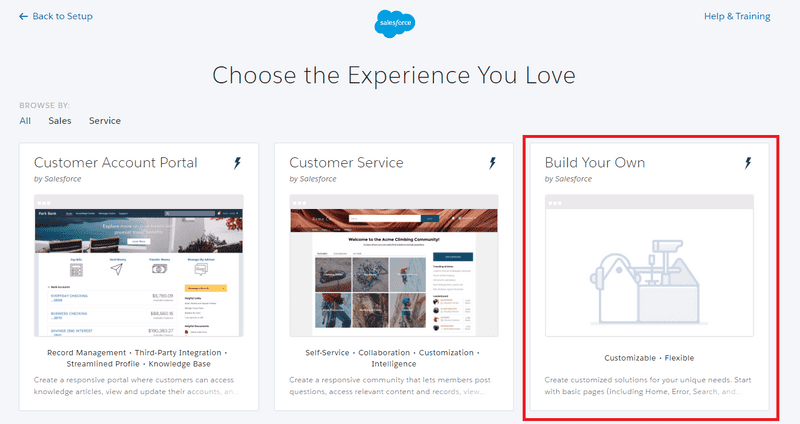Click lightning bolt icon on Build Your Own card
Viewport: 800px width, 424px height.
tap(748, 163)
